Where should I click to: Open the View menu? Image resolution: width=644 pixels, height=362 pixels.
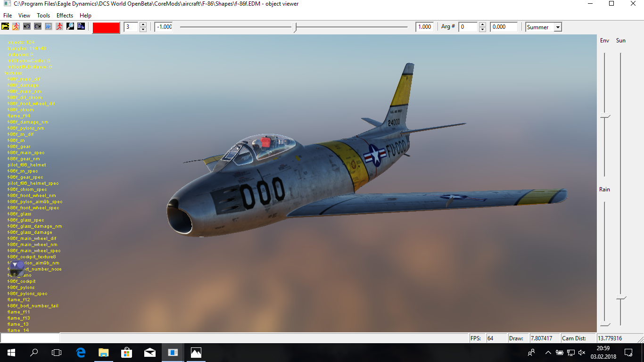coord(24,16)
